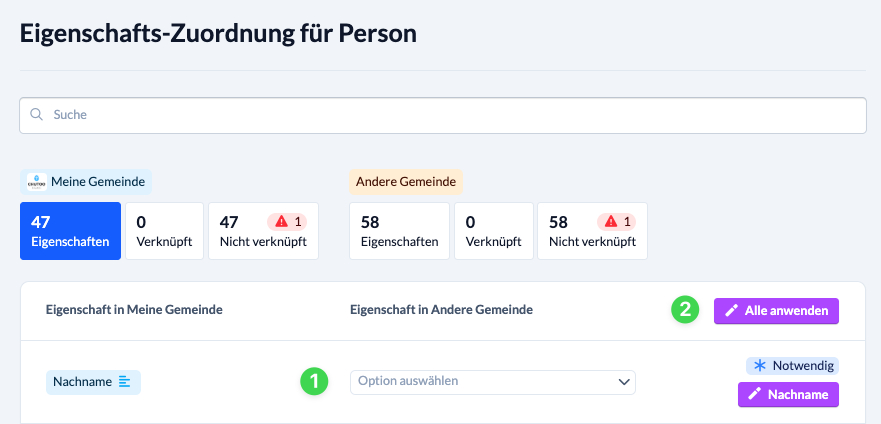Click warning triangle in Andere Gemeinde stats
The width and height of the screenshot is (881, 424).
611,222
